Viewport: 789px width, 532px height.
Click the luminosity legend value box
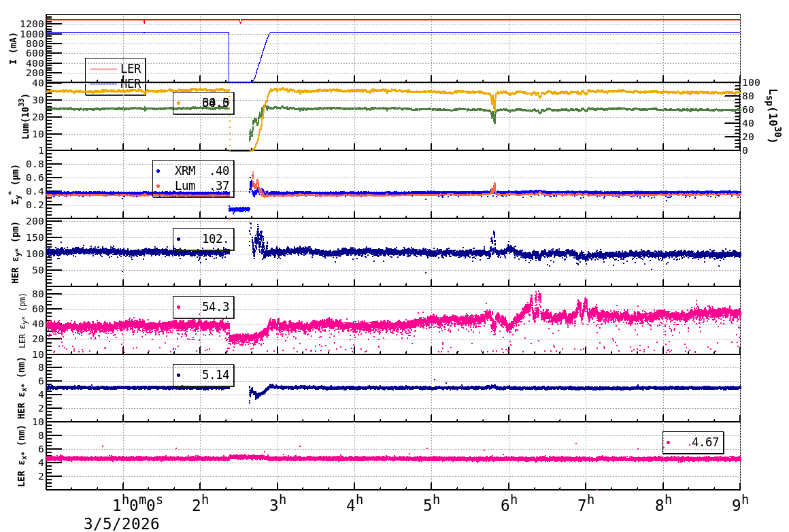coord(203,103)
